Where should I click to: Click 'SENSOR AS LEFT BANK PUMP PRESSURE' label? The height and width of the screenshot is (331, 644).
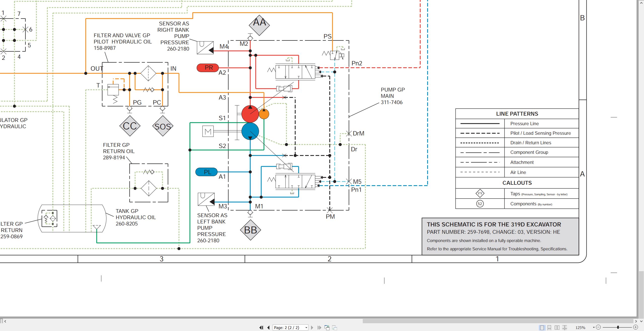click(x=212, y=228)
